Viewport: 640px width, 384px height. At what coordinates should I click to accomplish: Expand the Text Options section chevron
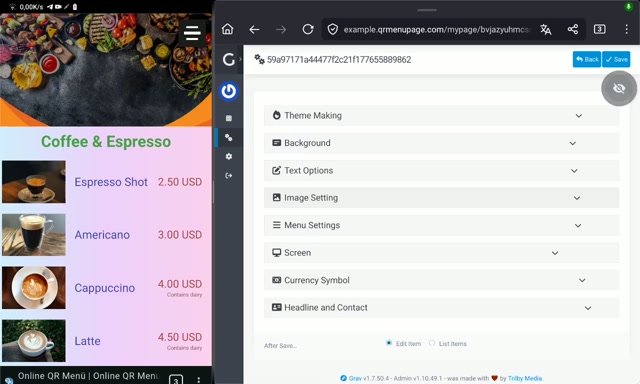click(574, 171)
